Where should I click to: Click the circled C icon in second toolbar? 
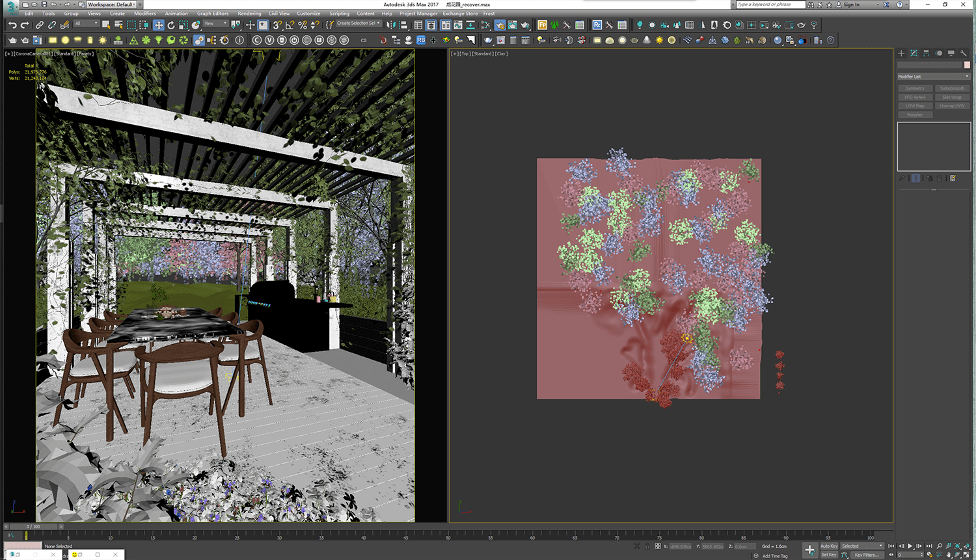coord(257,40)
